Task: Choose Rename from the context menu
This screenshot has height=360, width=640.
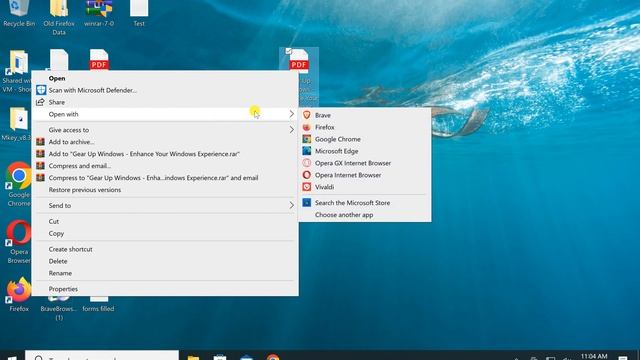Action: (165, 273)
